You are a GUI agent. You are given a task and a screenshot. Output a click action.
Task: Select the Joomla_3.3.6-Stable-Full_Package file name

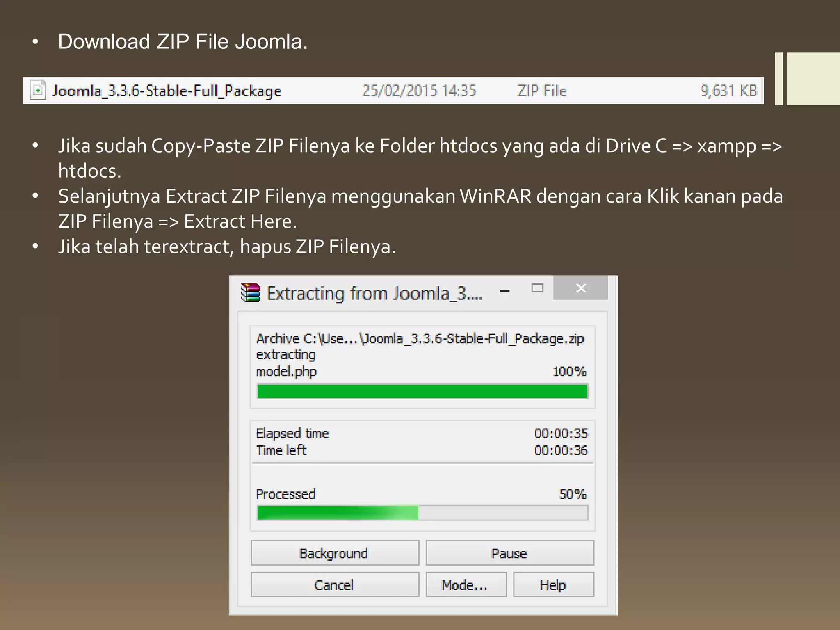point(167,91)
